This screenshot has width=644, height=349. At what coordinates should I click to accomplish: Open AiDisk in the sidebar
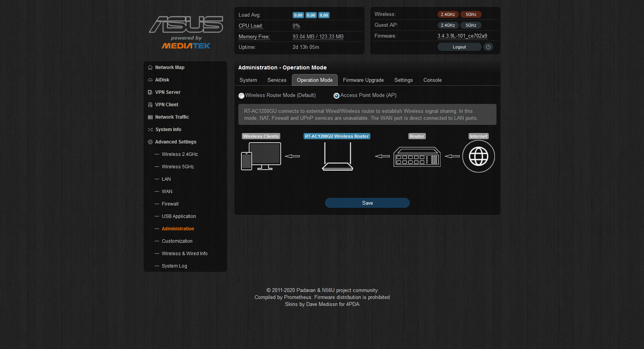pyautogui.click(x=162, y=80)
